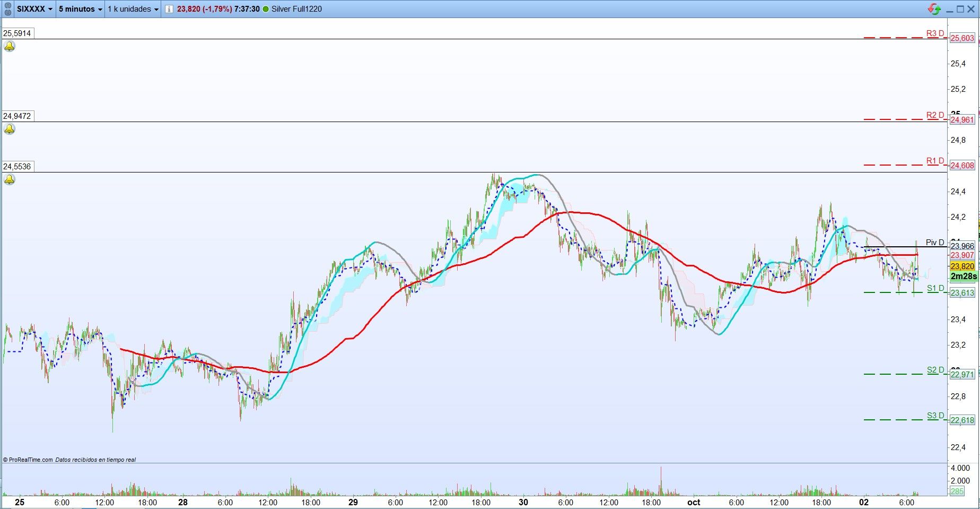Click the alert bell under 24,5536
The width and height of the screenshot is (980, 509).
pyautogui.click(x=10, y=179)
